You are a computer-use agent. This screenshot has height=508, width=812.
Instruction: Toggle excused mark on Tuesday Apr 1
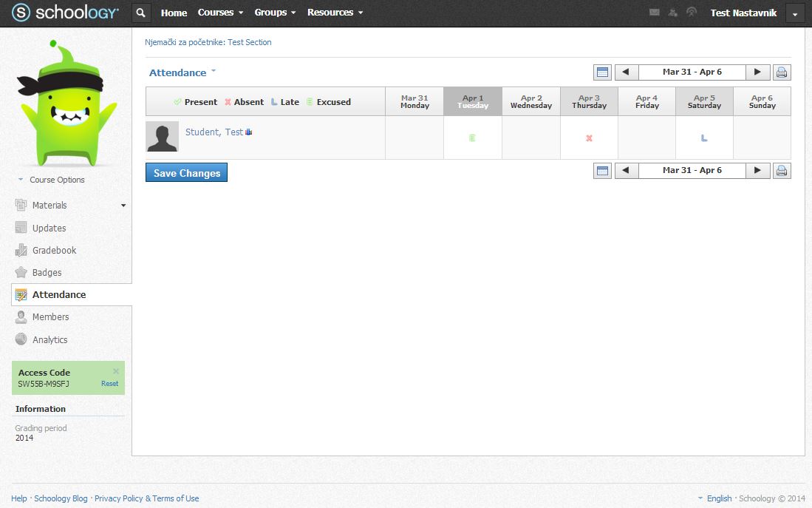coord(473,138)
